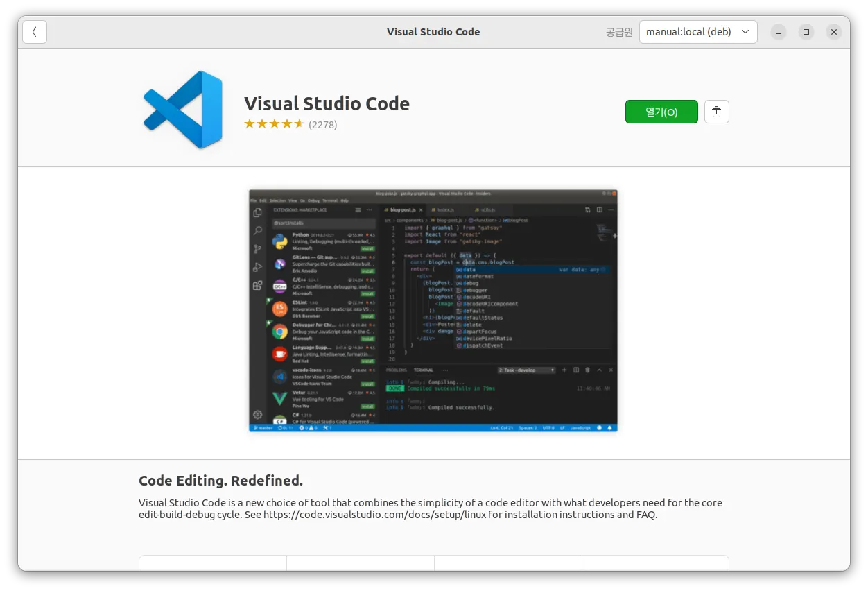868x591 pixels.
Task: Click the Visual Studio Code logo icon
Action: point(184,110)
